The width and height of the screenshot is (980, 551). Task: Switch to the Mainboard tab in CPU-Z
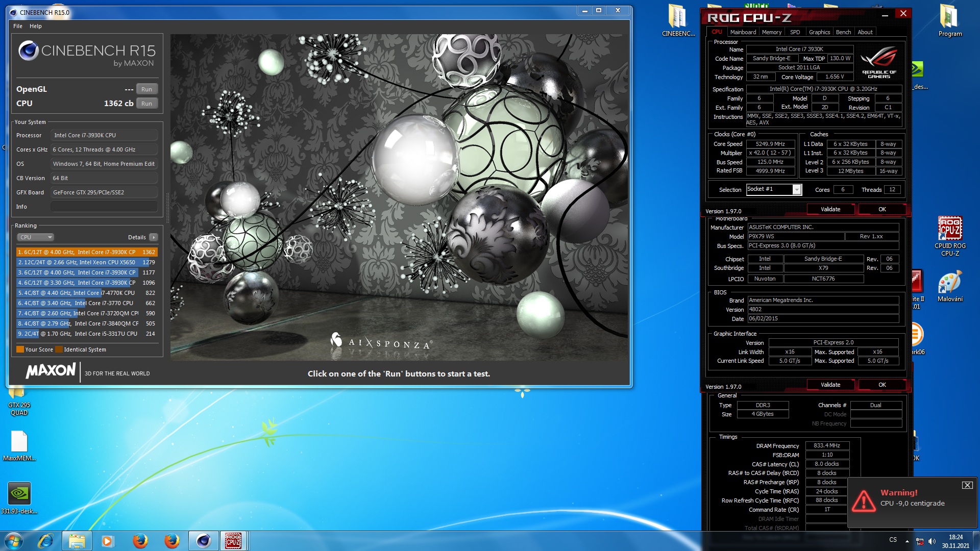[x=743, y=32]
